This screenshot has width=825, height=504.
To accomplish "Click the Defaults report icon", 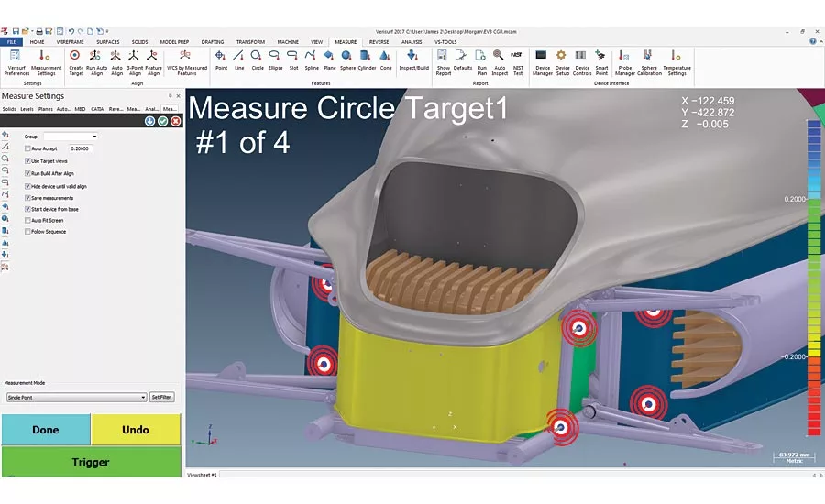I will (462, 60).
